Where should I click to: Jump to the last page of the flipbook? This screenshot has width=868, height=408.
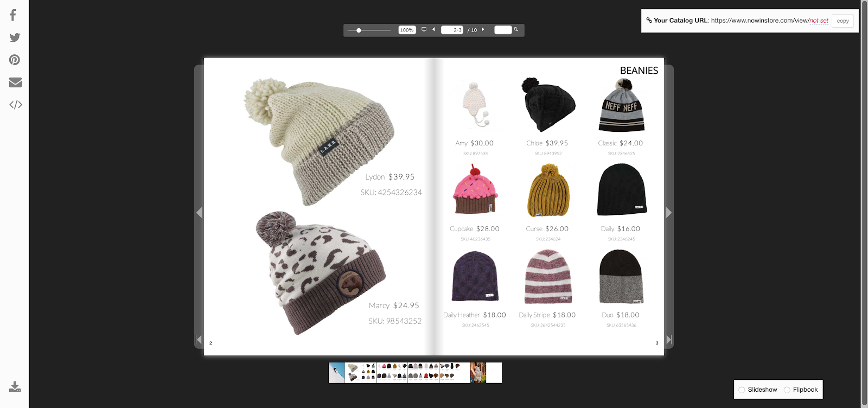click(669, 340)
